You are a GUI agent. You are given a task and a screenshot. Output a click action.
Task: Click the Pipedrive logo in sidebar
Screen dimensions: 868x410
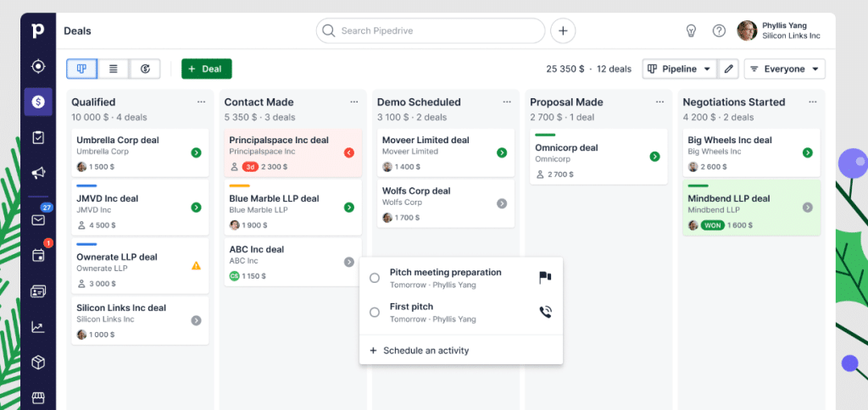37,31
